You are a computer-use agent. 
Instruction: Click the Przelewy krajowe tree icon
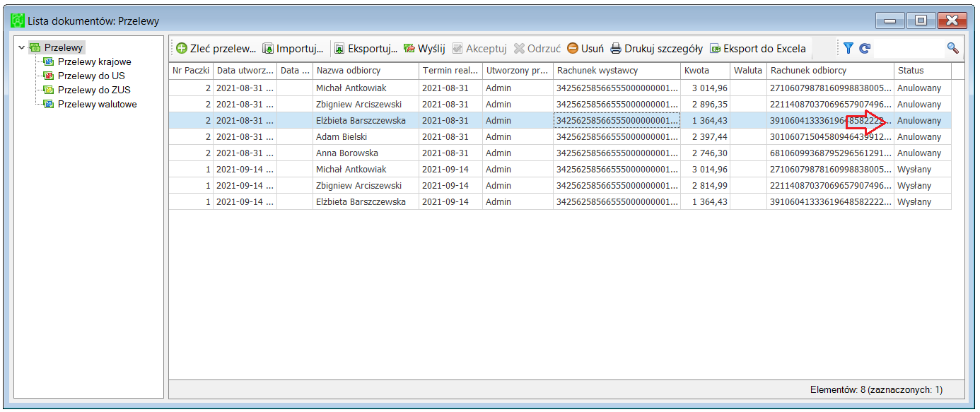(49, 62)
